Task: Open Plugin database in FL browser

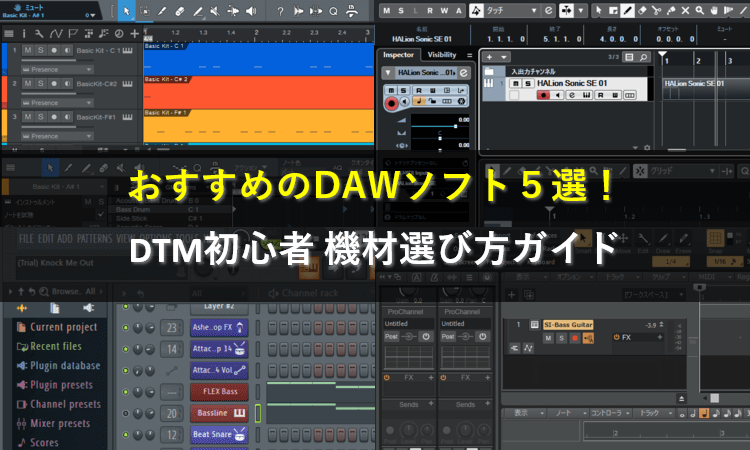Action: click(58, 366)
